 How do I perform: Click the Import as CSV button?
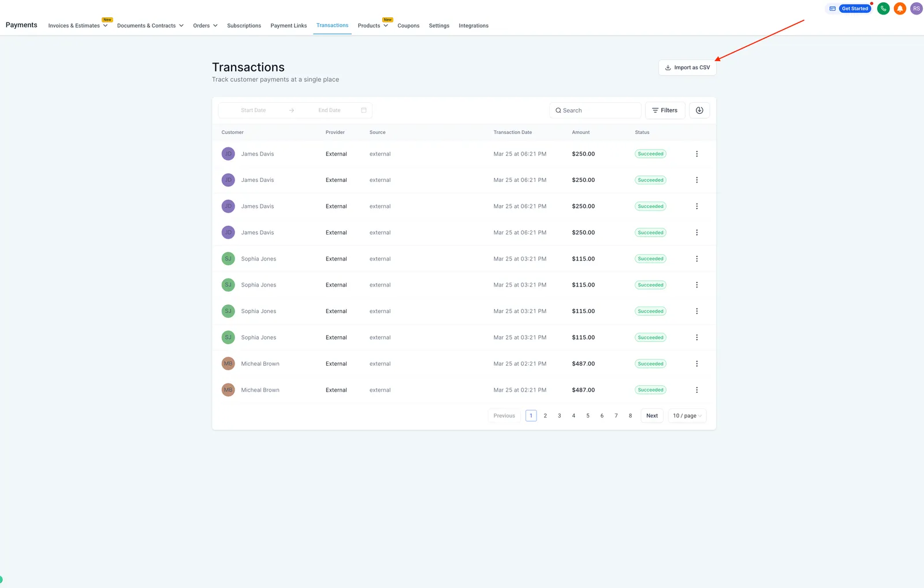[687, 68]
